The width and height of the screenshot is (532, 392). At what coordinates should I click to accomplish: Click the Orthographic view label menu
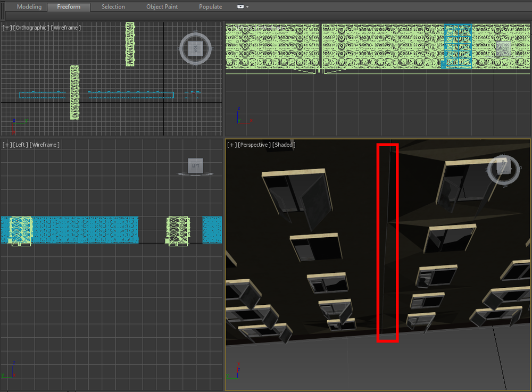coord(31,28)
